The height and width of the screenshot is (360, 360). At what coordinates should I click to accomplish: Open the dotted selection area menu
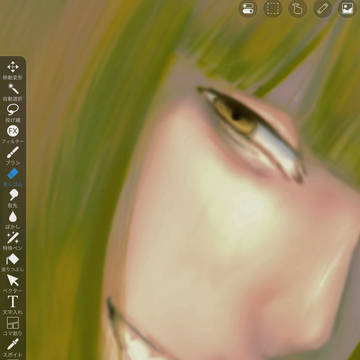273,8
